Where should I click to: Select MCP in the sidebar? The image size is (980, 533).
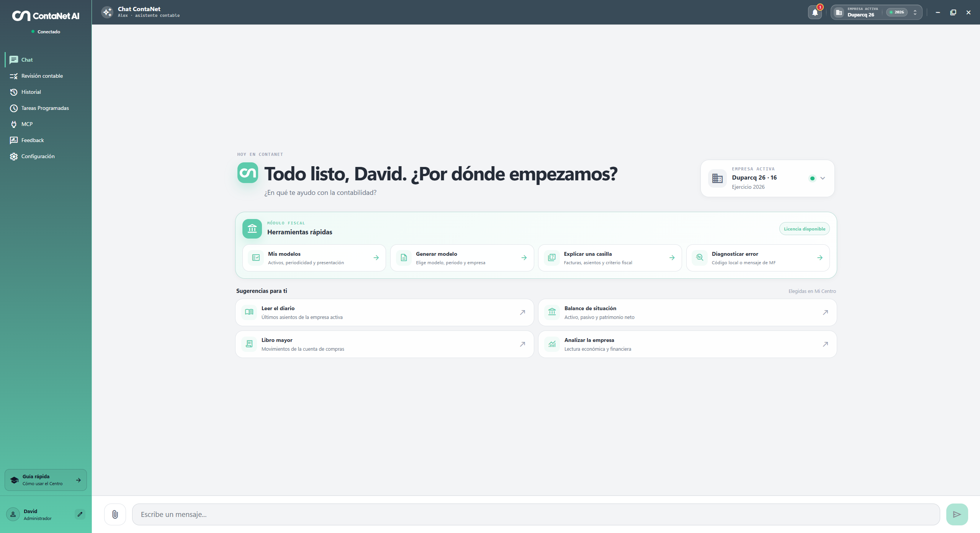(46, 124)
